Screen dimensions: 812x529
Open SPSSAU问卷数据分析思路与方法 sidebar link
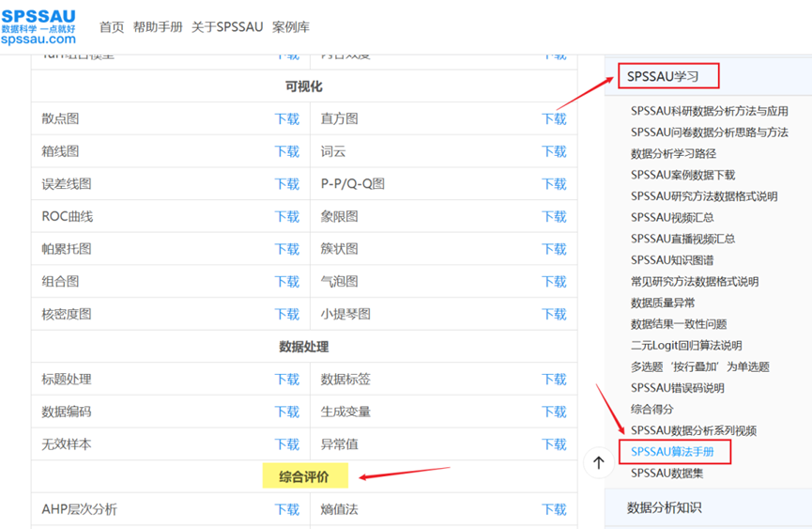pyautogui.click(x=710, y=132)
